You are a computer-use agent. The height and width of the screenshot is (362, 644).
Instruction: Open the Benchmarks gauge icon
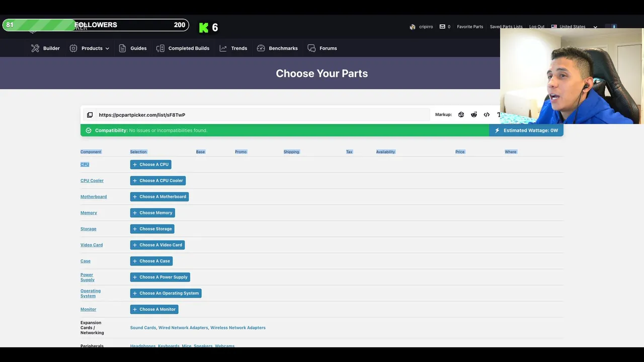tap(261, 48)
